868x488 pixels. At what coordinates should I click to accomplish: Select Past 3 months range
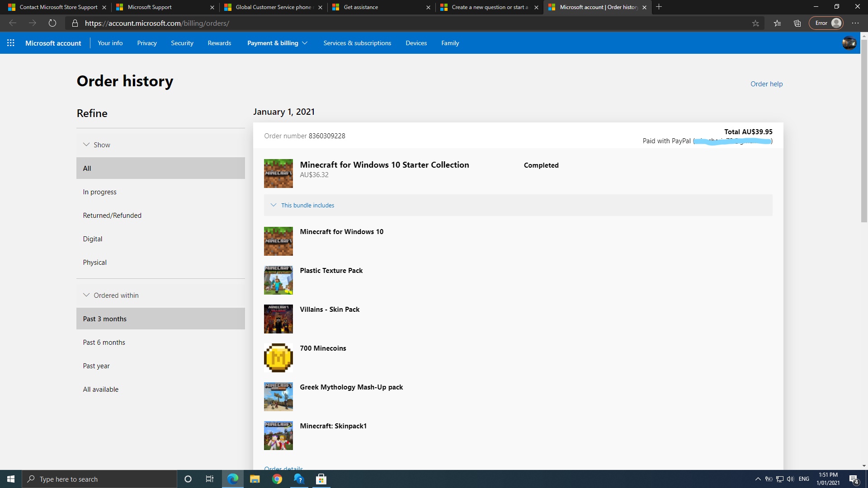[x=160, y=319]
